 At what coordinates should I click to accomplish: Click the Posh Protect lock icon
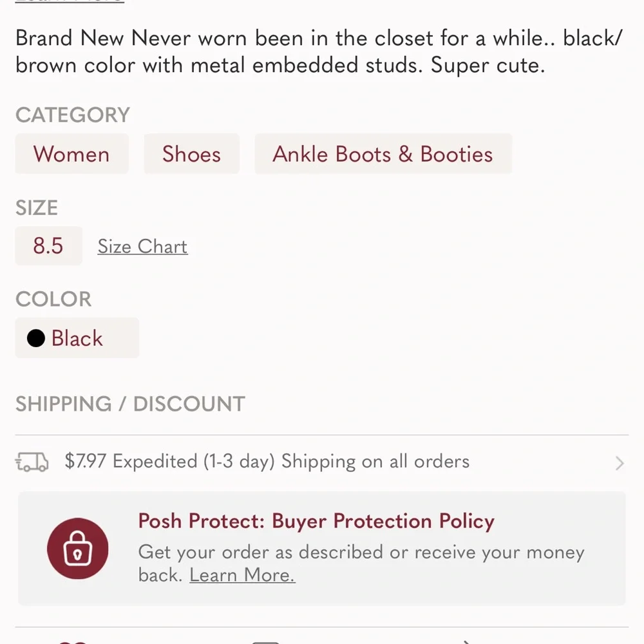point(77,549)
